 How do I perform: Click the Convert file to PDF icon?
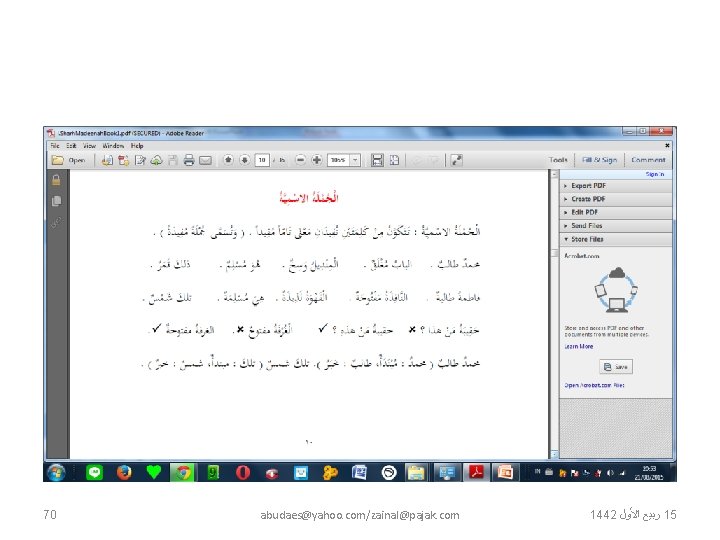click(x=107, y=160)
